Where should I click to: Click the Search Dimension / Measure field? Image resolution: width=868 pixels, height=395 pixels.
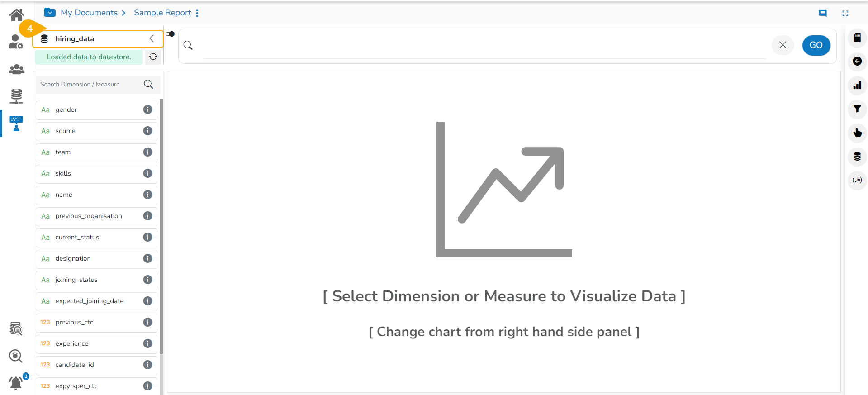click(x=90, y=84)
